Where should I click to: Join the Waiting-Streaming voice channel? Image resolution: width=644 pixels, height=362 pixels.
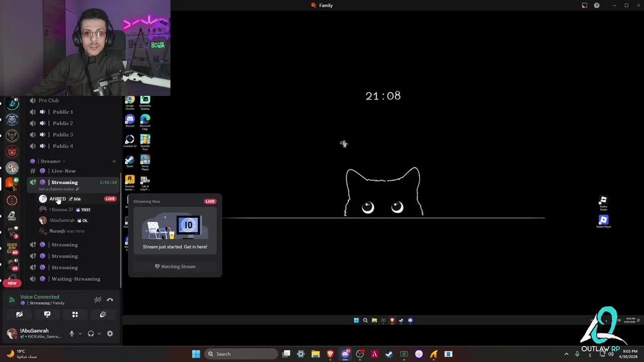pos(73,279)
